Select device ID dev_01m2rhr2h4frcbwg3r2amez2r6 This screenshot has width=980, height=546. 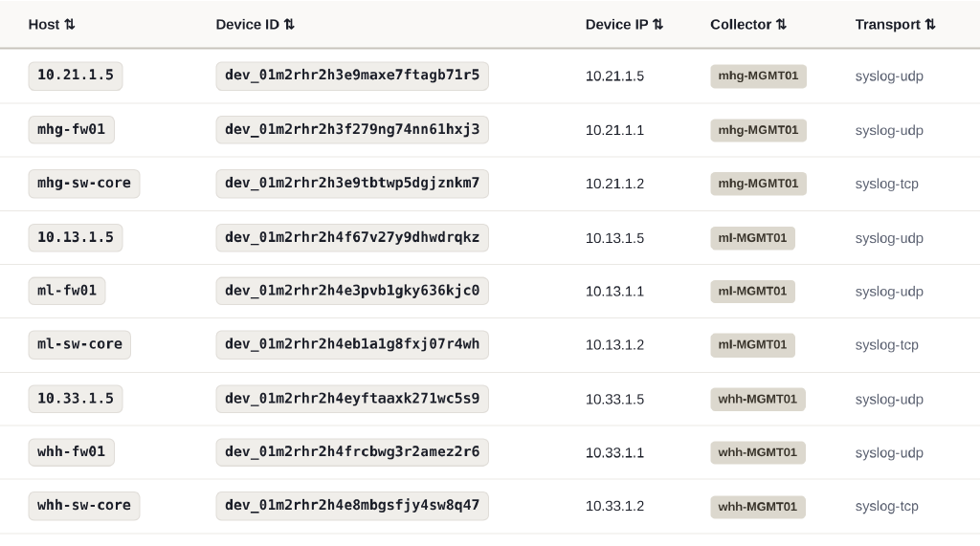point(352,452)
